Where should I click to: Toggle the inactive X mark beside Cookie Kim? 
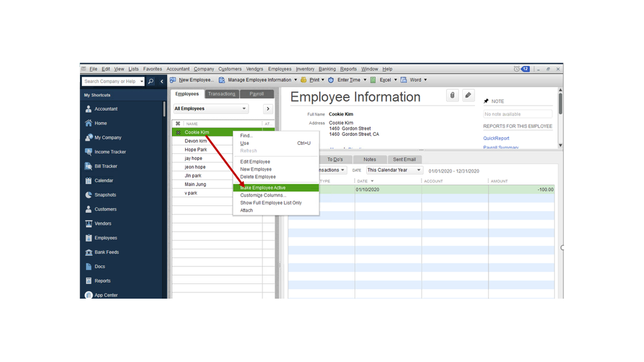pyautogui.click(x=179, y=132)
